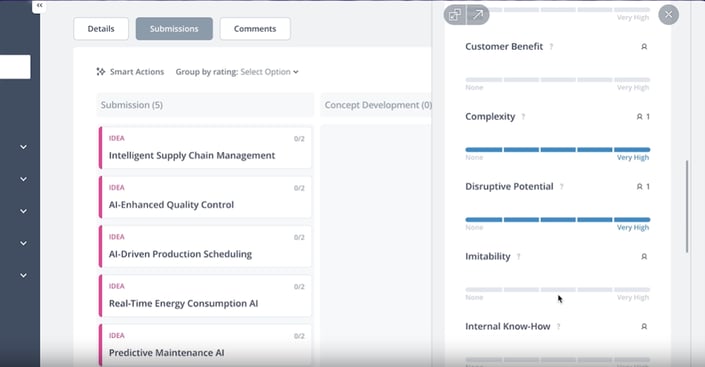
Task: Open the rating panel in a new window via the arrow icon
Action: [478, 15]
